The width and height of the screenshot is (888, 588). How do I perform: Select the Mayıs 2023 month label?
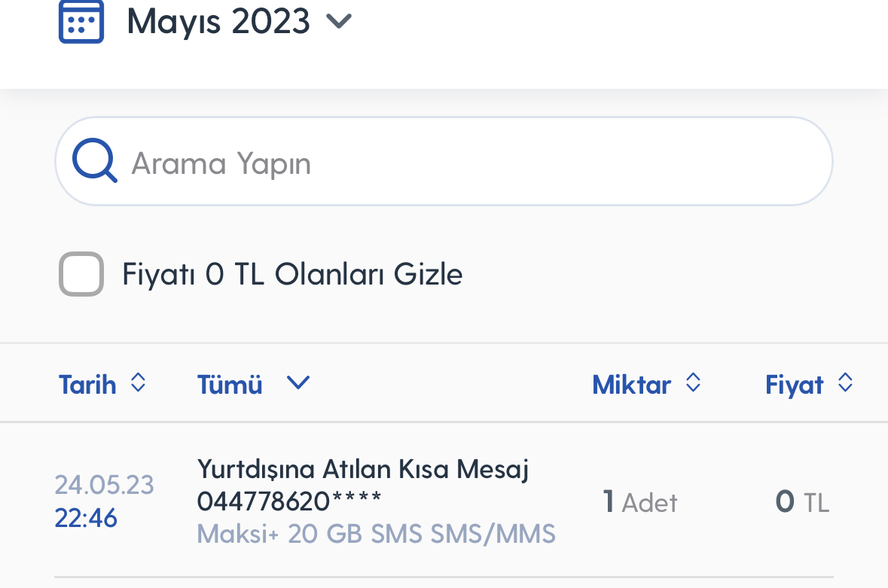218,22
